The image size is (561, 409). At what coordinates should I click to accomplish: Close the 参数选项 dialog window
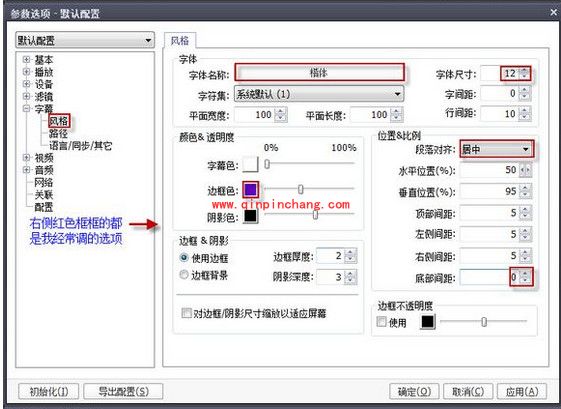point(554,13)
